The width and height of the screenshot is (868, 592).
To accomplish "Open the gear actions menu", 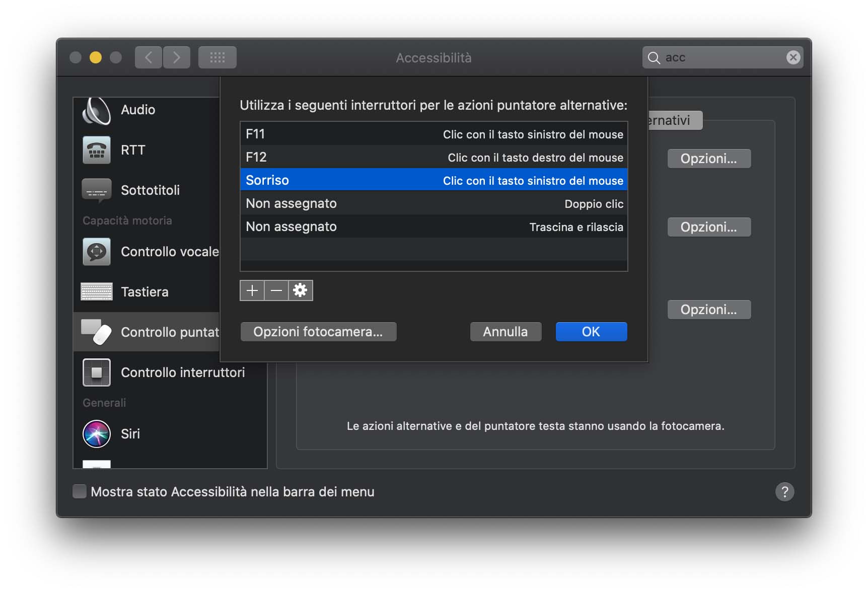I will point(301,290).
